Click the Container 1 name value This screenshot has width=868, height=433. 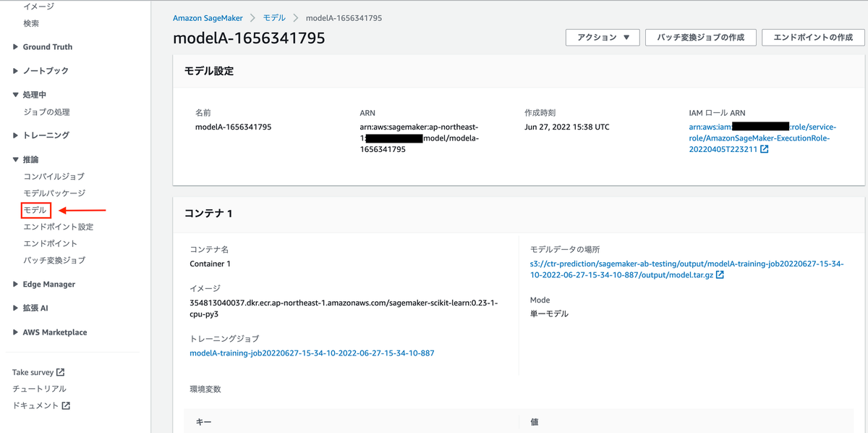210,264
